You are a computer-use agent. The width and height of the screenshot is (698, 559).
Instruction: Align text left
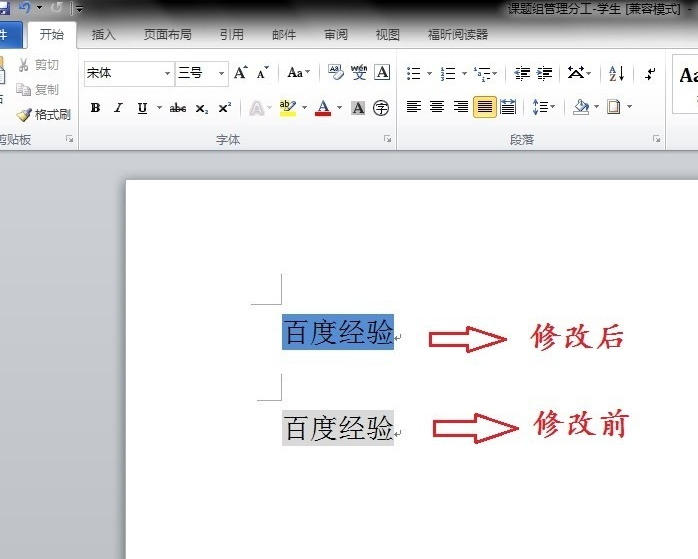(414, 107)
